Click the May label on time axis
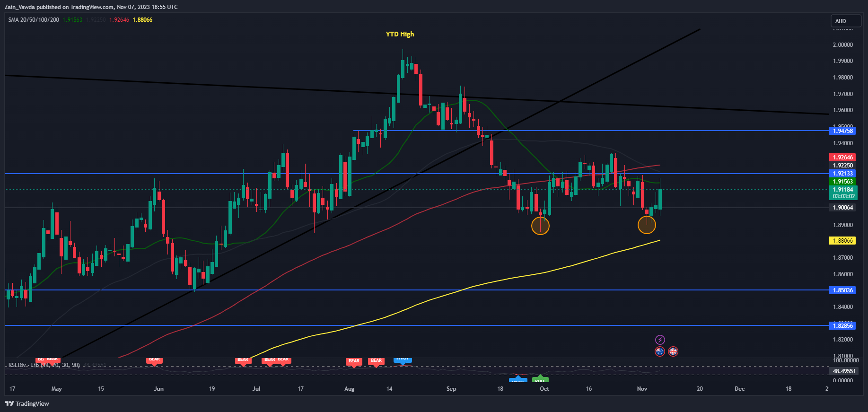Image resolution: width=868 pixels, height=412 pixels. tap(56, 389)
